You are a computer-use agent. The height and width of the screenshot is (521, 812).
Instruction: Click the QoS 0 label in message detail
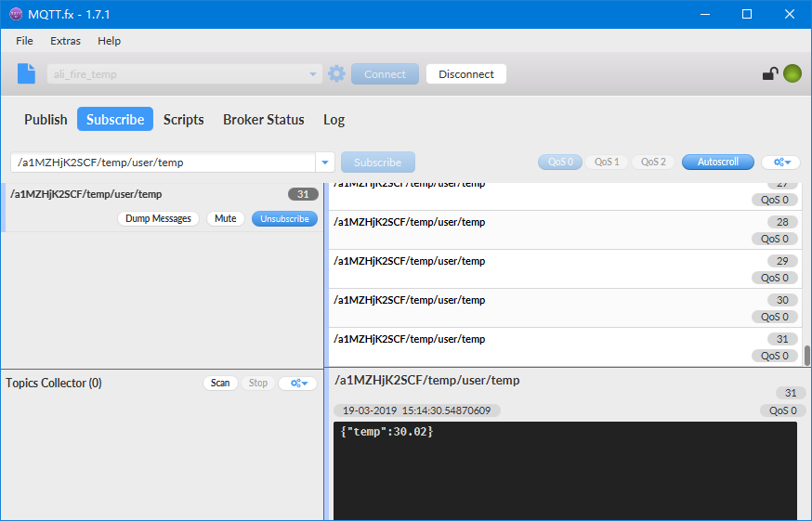782,410
